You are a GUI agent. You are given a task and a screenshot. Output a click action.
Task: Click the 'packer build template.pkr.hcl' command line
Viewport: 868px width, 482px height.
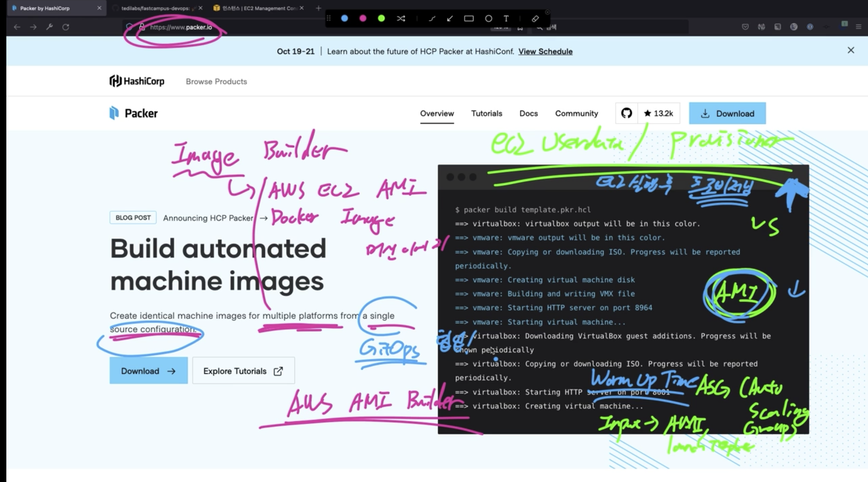pos(523,210)
